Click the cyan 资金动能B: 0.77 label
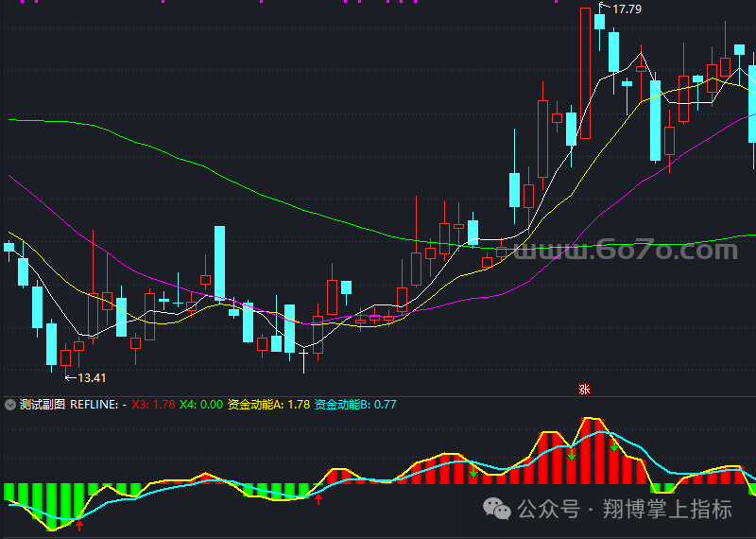The image size is (756, 539). pyautogui.click(x=355, y=404)
